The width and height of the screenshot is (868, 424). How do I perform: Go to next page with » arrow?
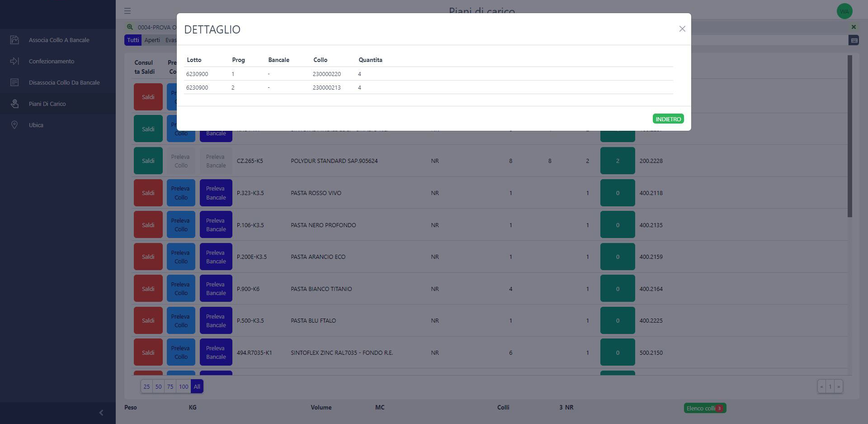pos(839,386)
